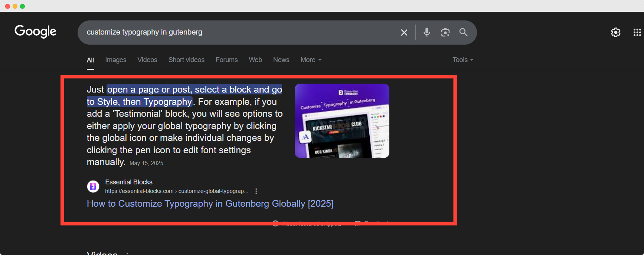Open 'How to Customize Typography in Gutenberg' link

(x=210, y=204)
